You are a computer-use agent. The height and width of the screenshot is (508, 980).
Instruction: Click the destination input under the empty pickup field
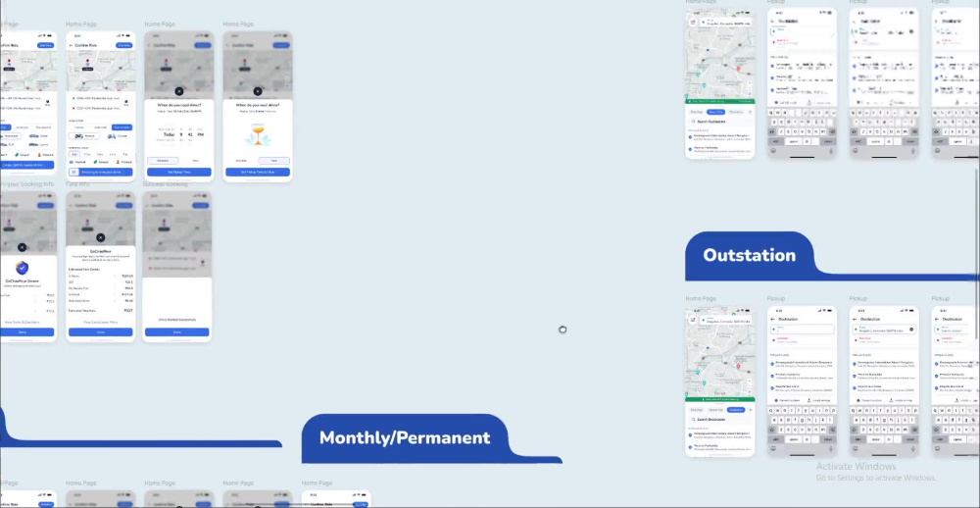(x=802, y=339)
